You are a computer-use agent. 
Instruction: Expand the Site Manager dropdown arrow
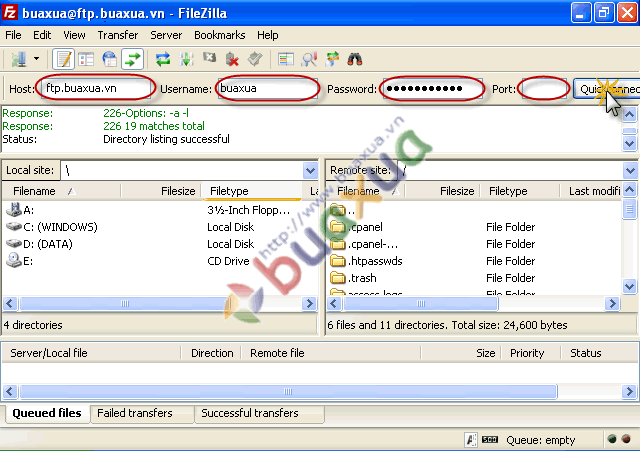(x=36, y=59)
